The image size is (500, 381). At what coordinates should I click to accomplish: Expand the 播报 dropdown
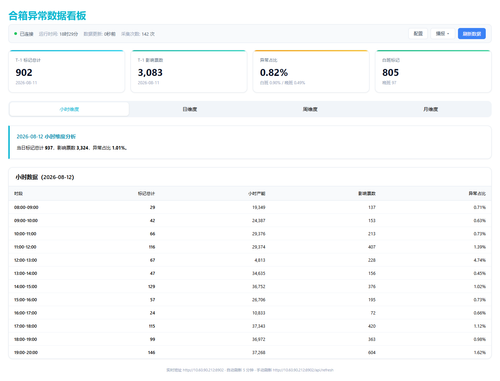click(442, 34)
